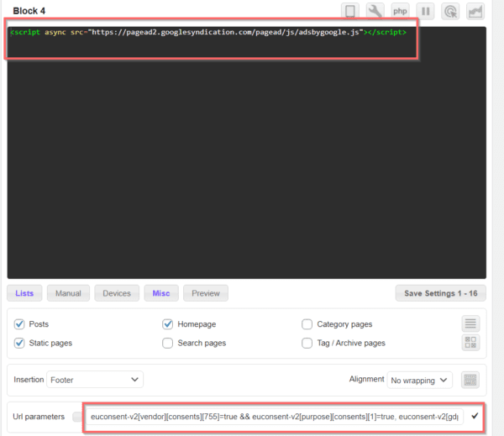504x436 pixels.
Task: Click into the Url parameters input field
Action: pyautogui.click(x=275, y=417)
